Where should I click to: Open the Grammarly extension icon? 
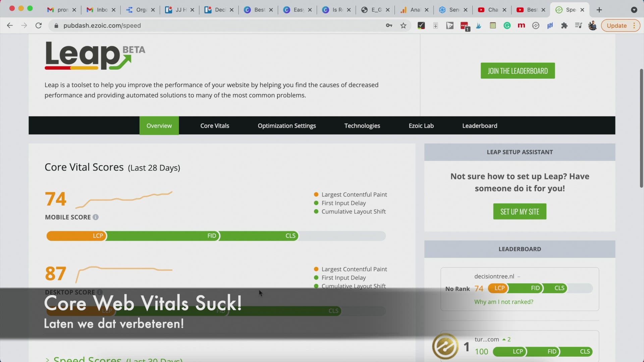(x=507, y=25)
